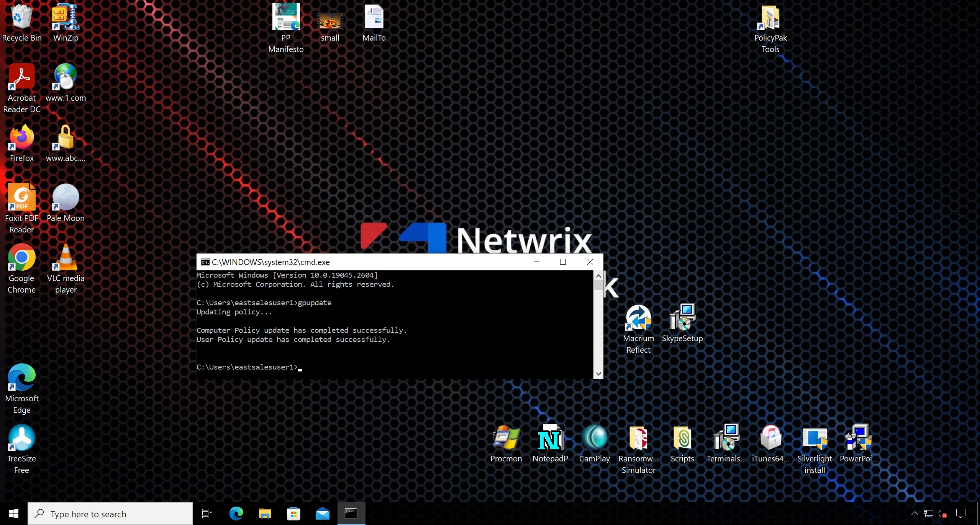The width and height of the screenshot is (980, 525).
Task: Open Task View on the taskbar
Action: [x=207, y=514]
